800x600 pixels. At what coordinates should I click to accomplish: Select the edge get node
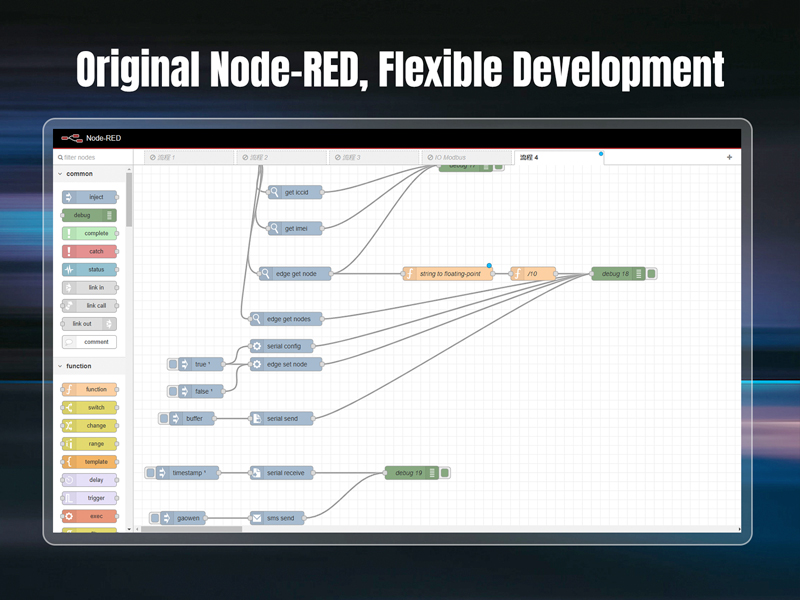click(295, 274)
